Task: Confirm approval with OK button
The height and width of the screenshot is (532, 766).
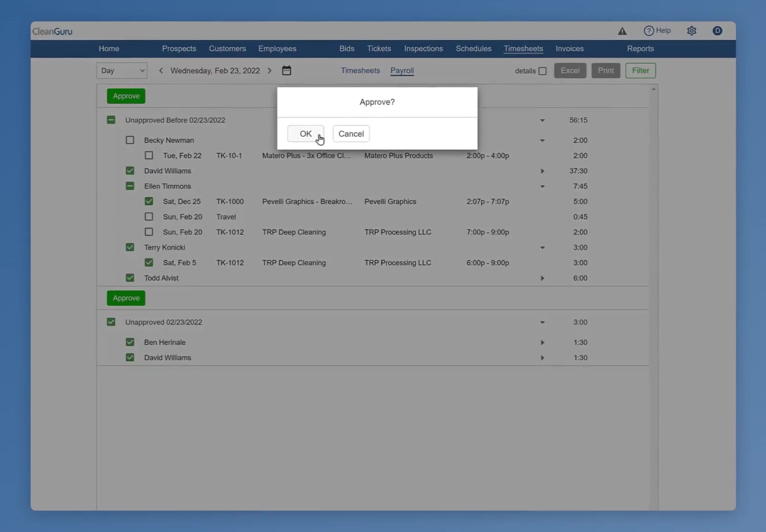Action: point(305,133)
